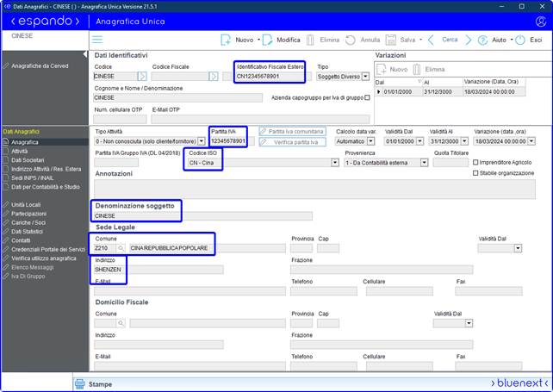Open the Calcolo data var. Automatico dropdown

(x=370, y=141)
